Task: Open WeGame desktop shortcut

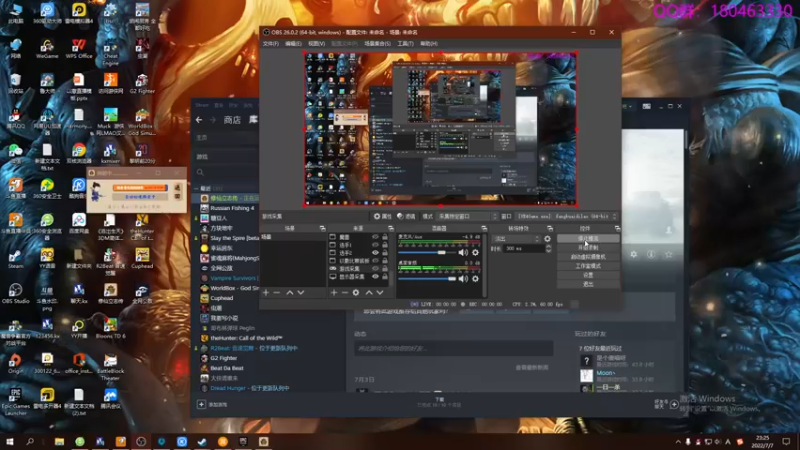Action: coord(47,49)
